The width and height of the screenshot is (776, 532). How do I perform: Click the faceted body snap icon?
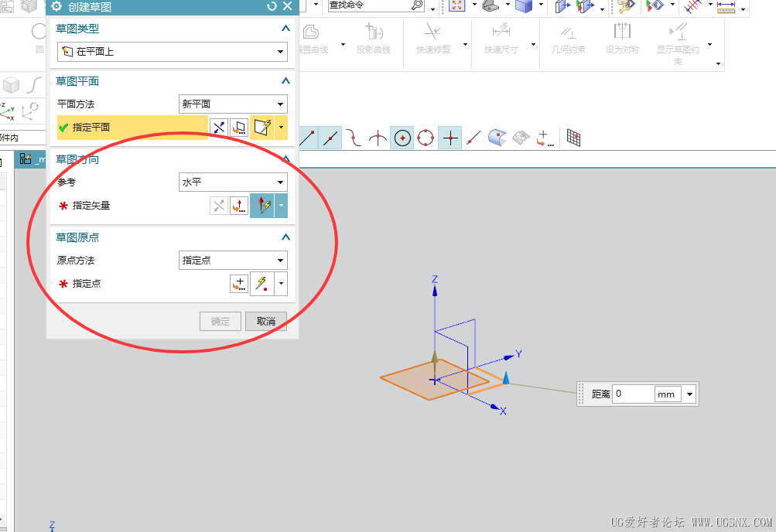(x=521, y=138)
